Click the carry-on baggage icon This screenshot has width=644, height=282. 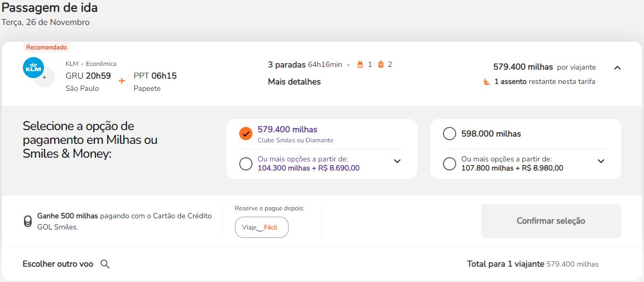click(360, 65)
